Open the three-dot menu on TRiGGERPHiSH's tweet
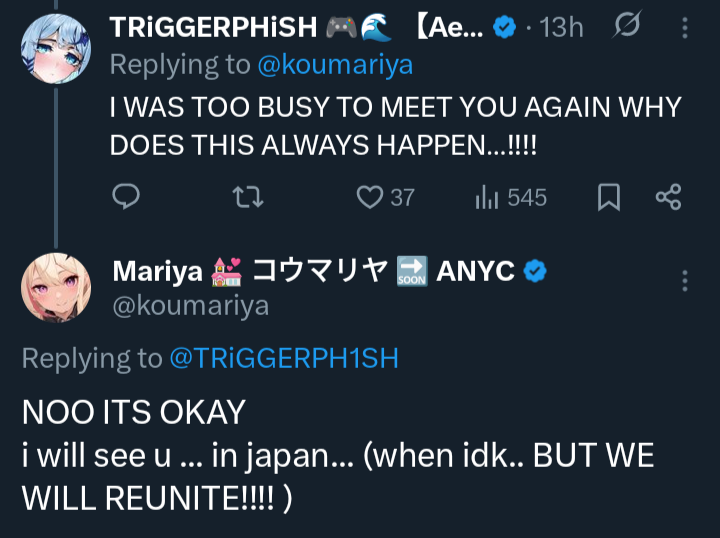Image resolution: width=720 pixels, height=538 pixels. click(685, 28)
